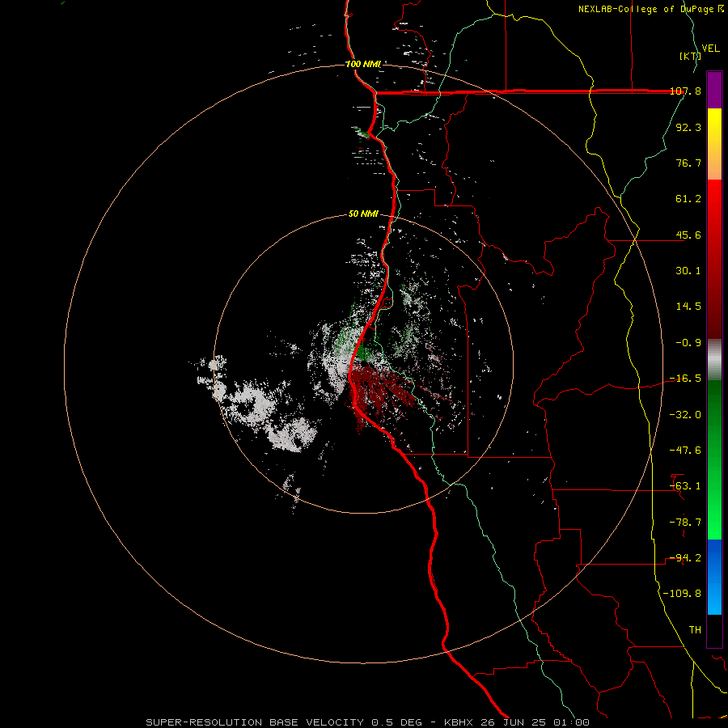
Task: Click the 100 NMI range ring label
Action: point(363,64)
